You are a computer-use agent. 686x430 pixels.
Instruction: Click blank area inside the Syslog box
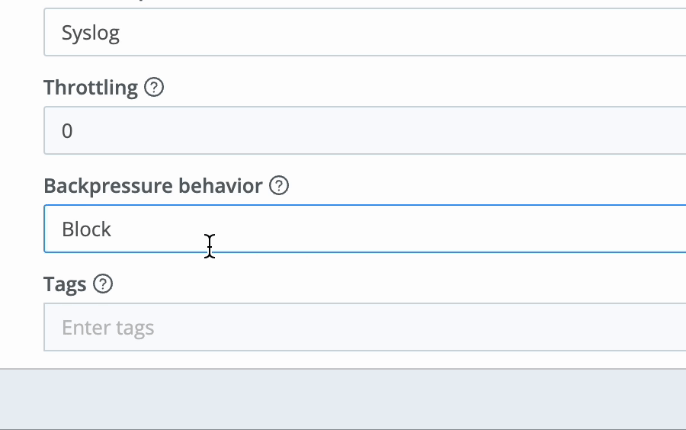[394, 32]
